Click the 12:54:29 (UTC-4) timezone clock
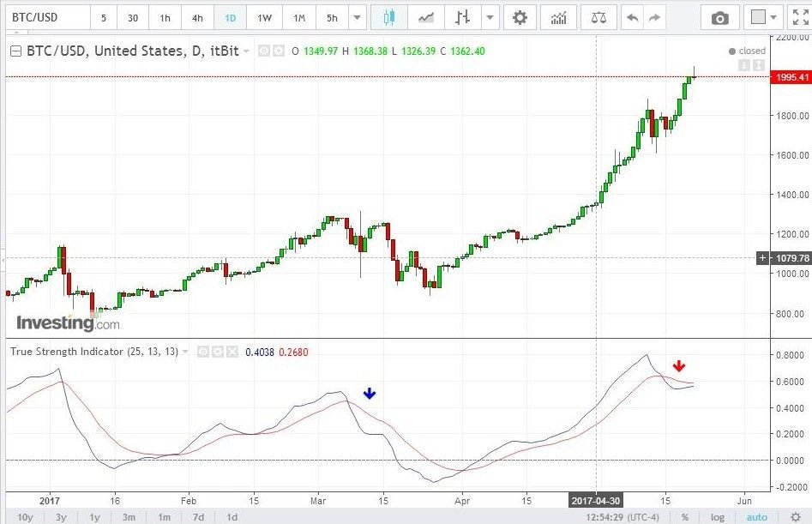Image resolution: width=812 pixels, height=524 pixels. (x=623, y=517)
